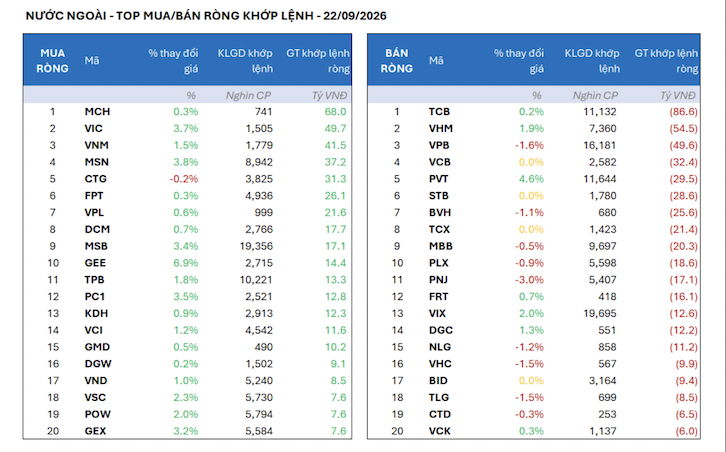Click stock code PVT
Viewport: 726px width, 452px height.
(438, 179)
